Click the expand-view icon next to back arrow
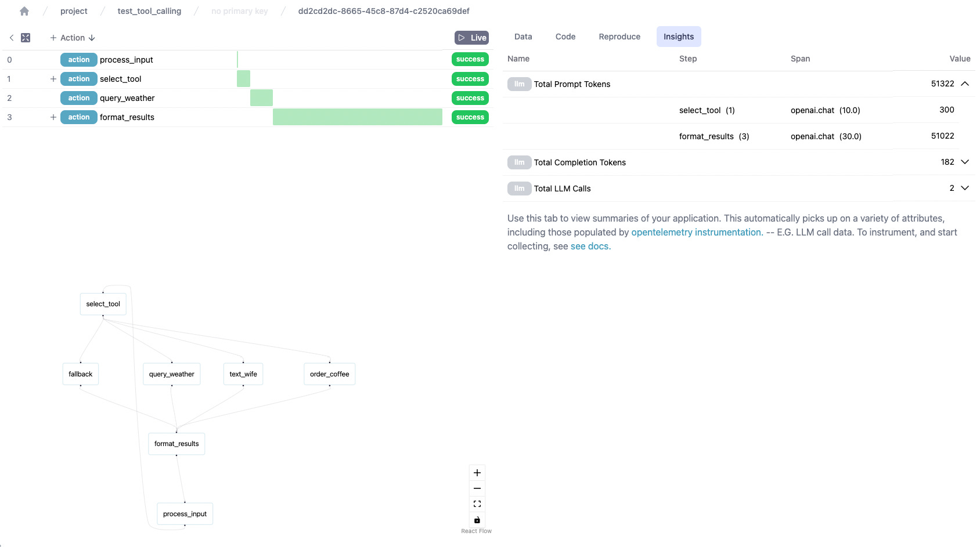This screenshot has width=980, height=547. point(26,37)
